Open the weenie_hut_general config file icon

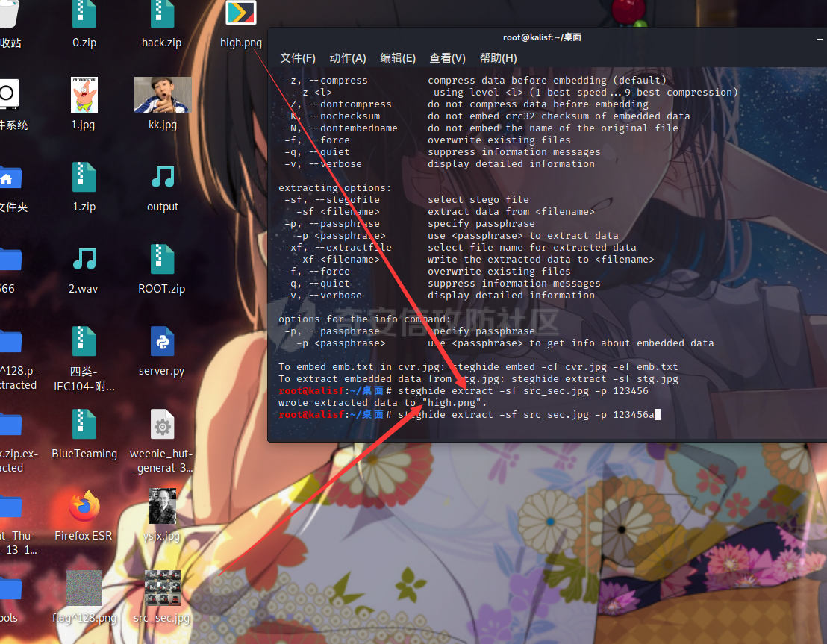point(162,424)
